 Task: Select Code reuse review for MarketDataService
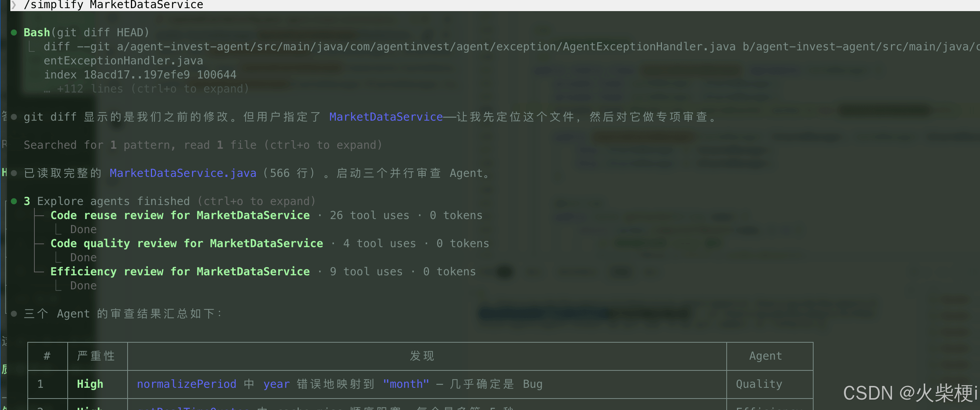pos(180,215)
